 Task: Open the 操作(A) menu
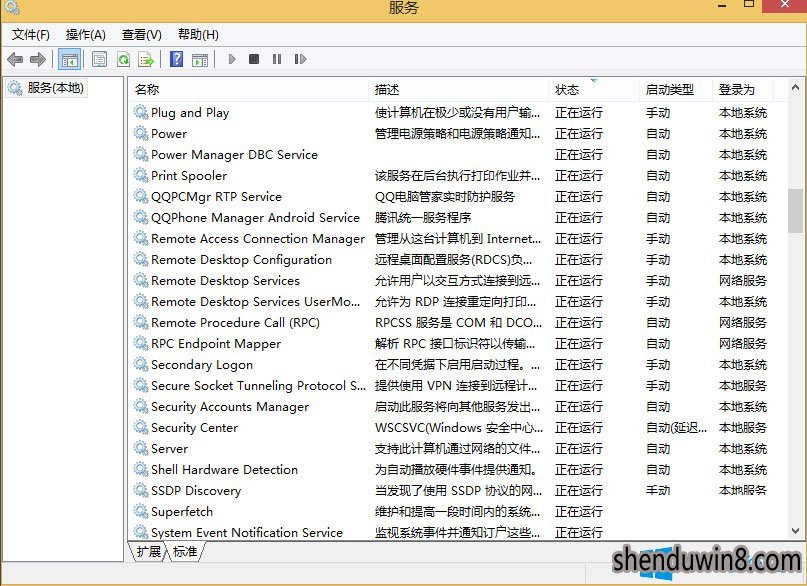(x=85, y=34)
